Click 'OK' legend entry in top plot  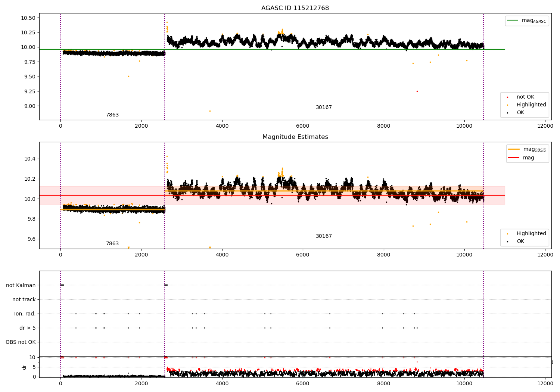point(520,113)
